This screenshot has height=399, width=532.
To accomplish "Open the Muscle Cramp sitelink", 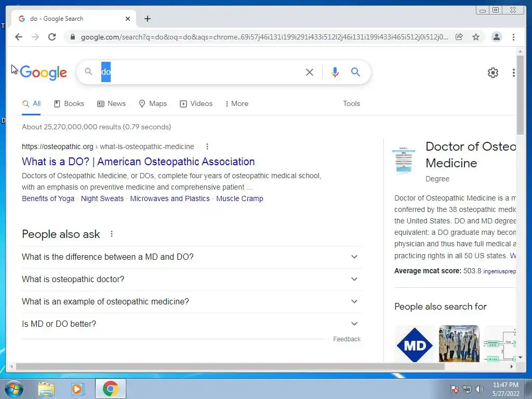I will (240, 198).
